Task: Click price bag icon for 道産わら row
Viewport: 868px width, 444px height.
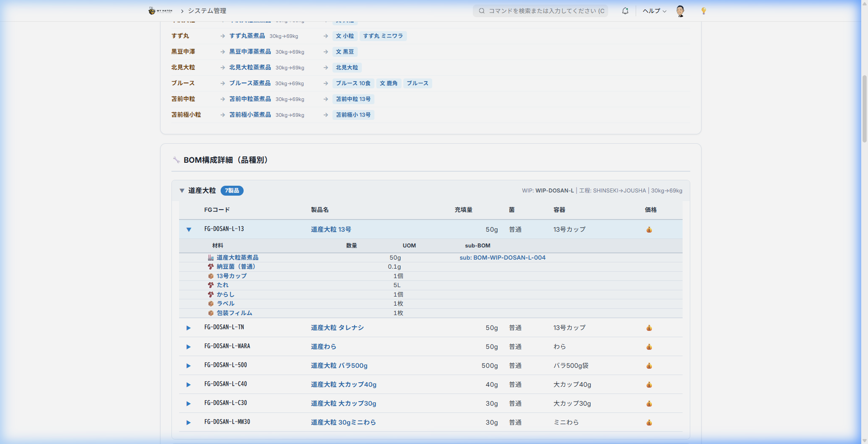Action: click(649, 347)
